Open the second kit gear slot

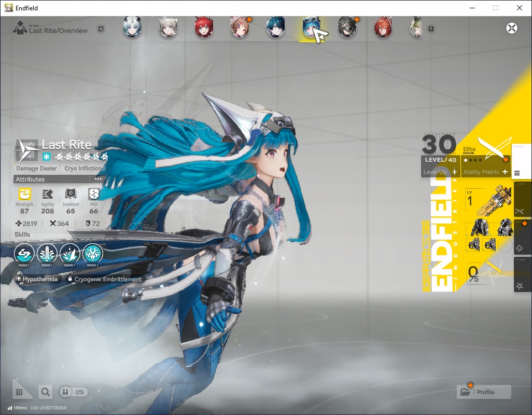489,244
